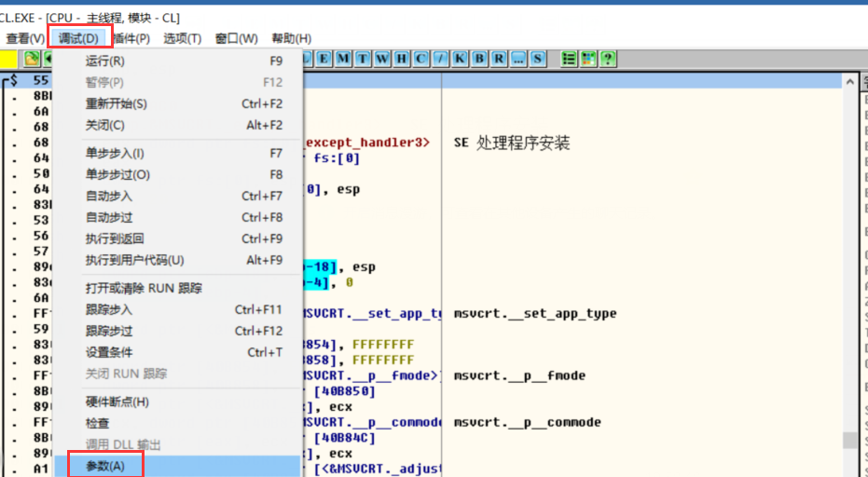Select 跟踪步过 menu entry
This screenshot has width=868, height=477.
pos(177,331)
